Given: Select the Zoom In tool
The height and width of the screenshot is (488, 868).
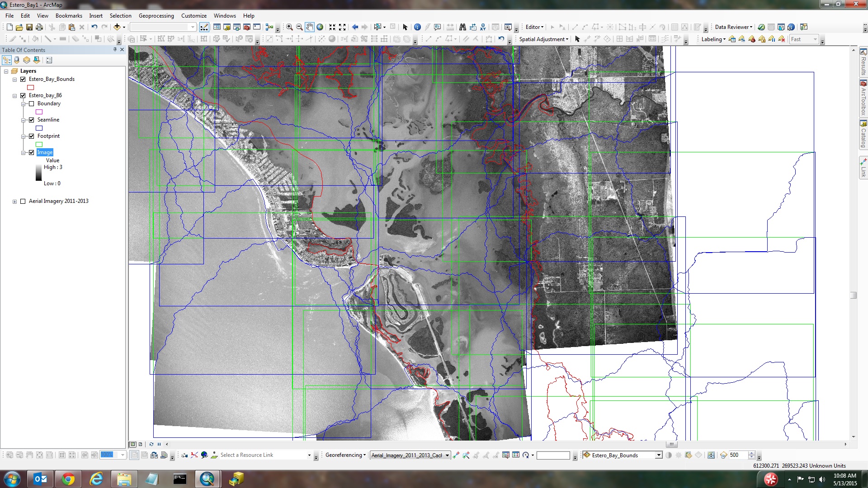Looking at the screenshot, I should click(289, 27).
